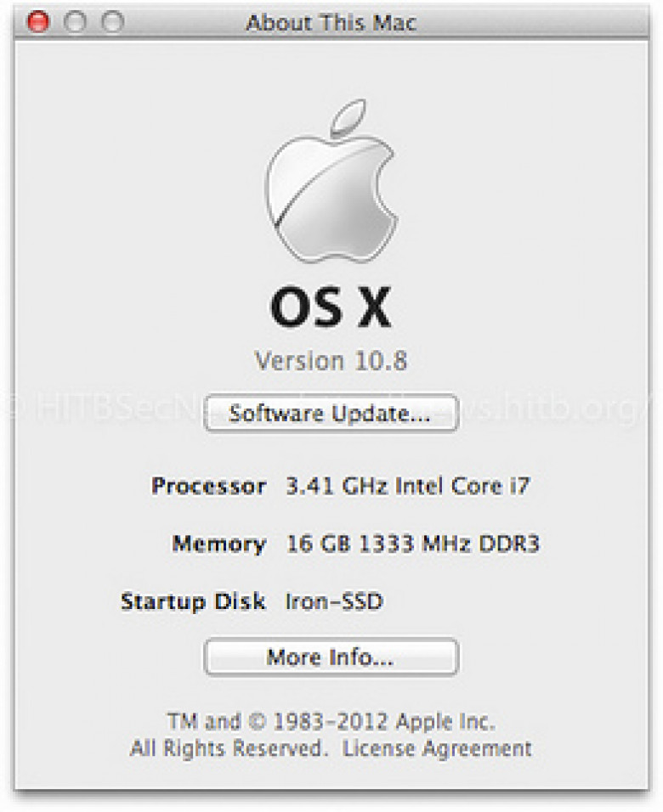Minimize the About This Mac window
This screenshot has height=812, width=663.
point(75,22)
